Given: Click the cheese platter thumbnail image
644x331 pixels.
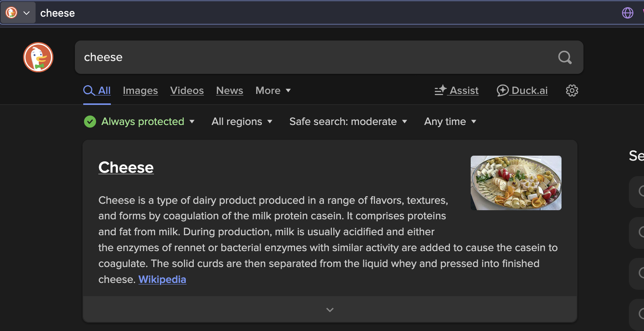Looking at the screenshot, I should pyautogui.click(x=516, y=183).
